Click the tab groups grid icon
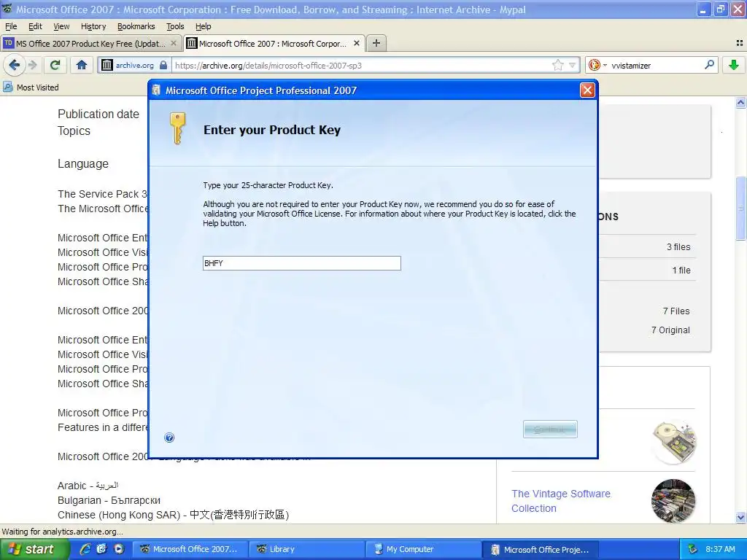747x560 pixels. [740, 43]
